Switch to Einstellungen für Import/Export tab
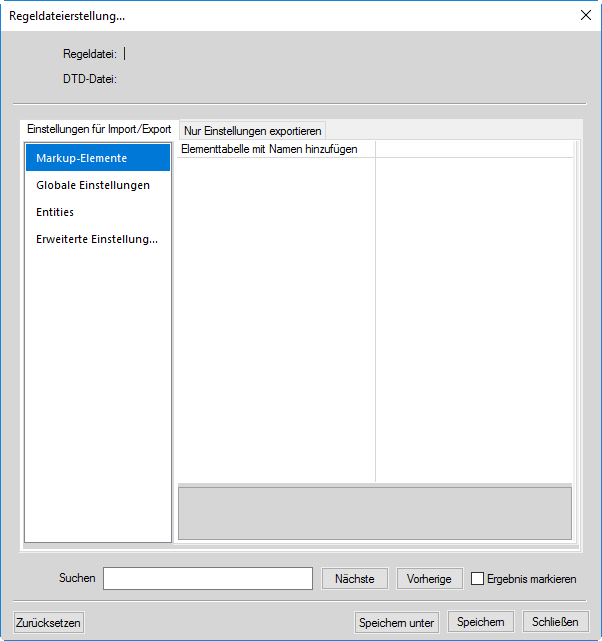602x641 pixels. [99, 130]
